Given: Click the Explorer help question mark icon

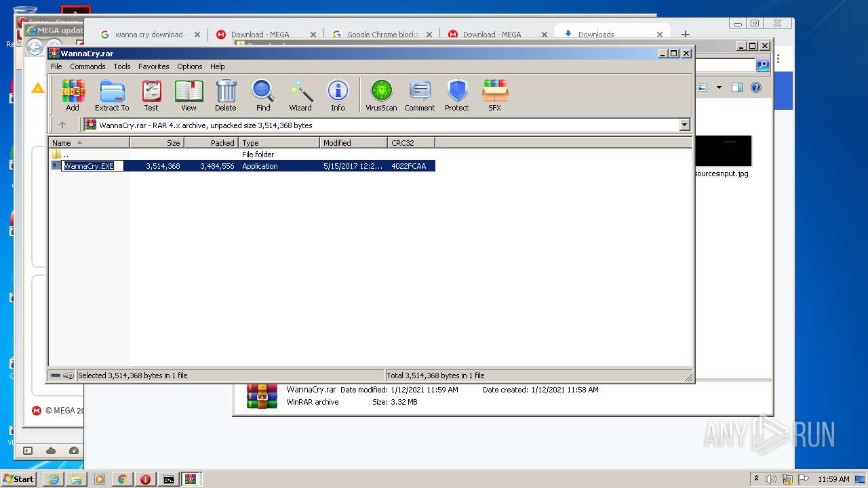Looking at the screenshot, I should (x=756, y=87).
